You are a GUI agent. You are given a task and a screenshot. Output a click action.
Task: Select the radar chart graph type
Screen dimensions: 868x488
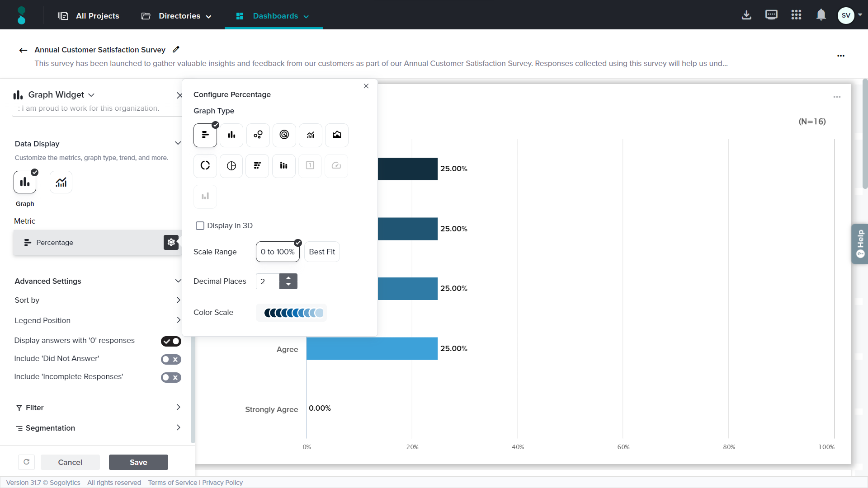[284, 135]
